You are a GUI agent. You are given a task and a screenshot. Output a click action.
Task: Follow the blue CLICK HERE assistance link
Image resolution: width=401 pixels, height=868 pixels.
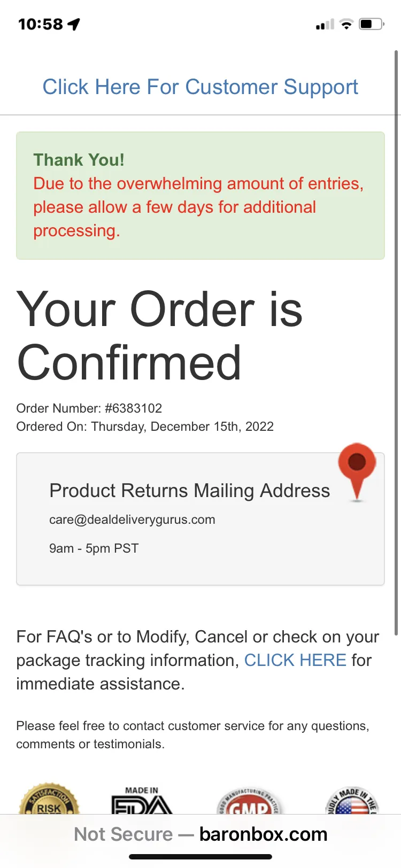click(x=295, y=660)
